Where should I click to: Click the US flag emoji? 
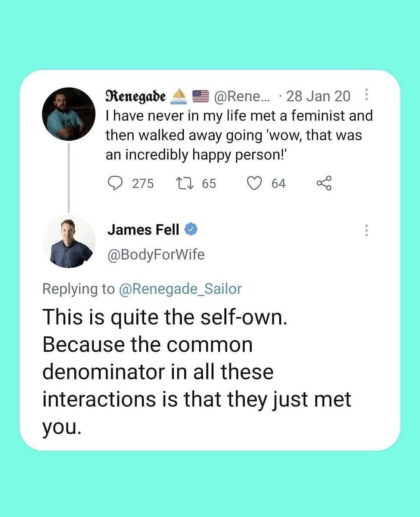point(201,96)
